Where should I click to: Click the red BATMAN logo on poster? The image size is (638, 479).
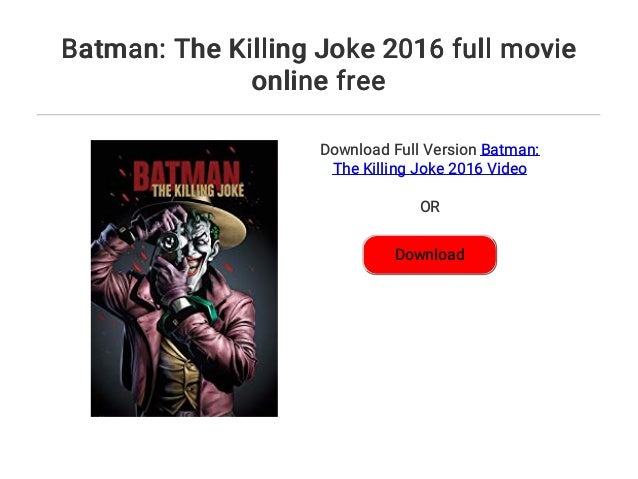(186, 175)
